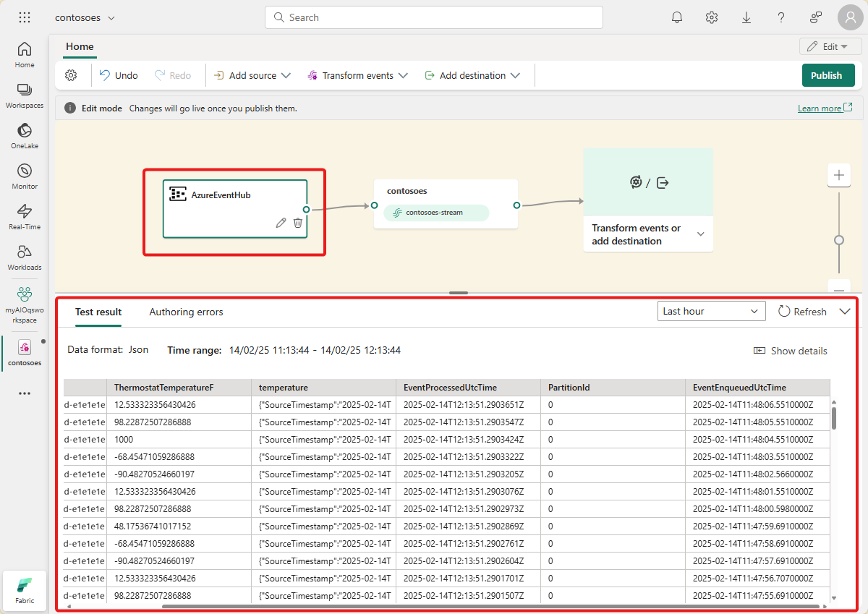Expand the Transform events or add destination card
The image size is (868, 614).
(700, 234)
